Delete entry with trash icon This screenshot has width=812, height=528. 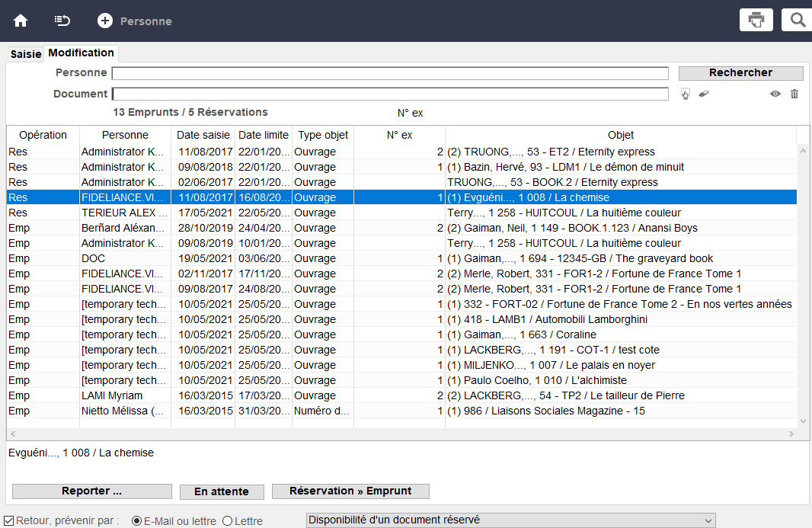pos(794,94)
